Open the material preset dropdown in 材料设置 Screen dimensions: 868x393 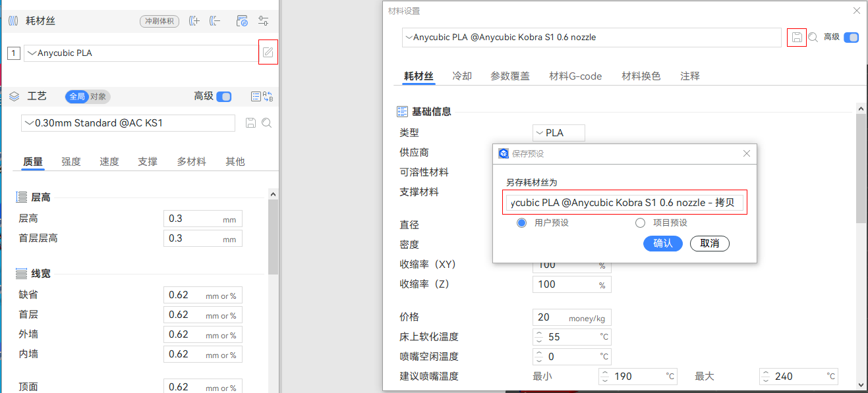tap(592, 38)
